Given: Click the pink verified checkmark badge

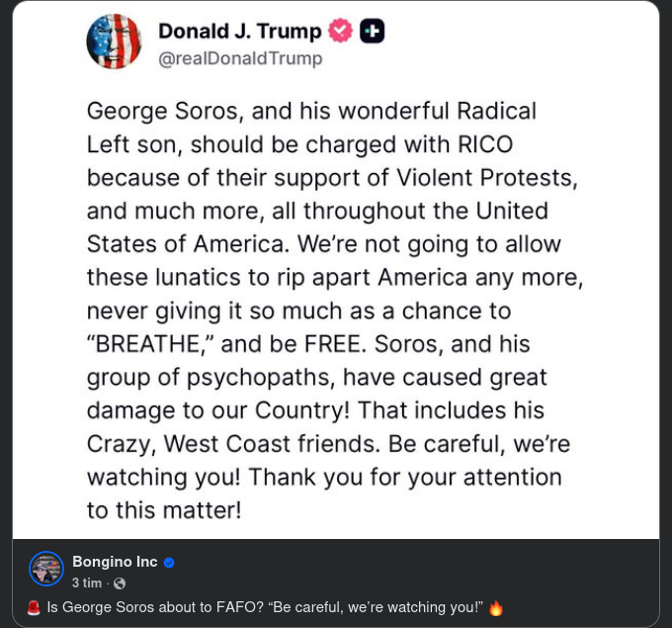Looking at the screenshot, I should tap(340, 31).
